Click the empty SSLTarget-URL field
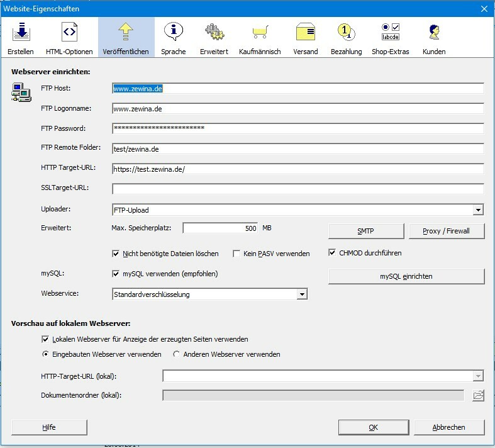The width and height of the screenshot is (495, 448). (x=298, y=189)
